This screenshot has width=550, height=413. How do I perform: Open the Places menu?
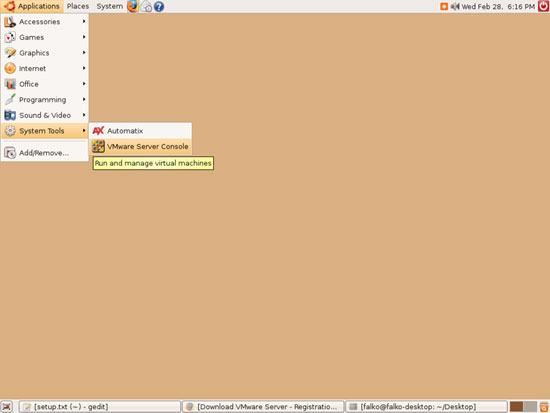78,6
